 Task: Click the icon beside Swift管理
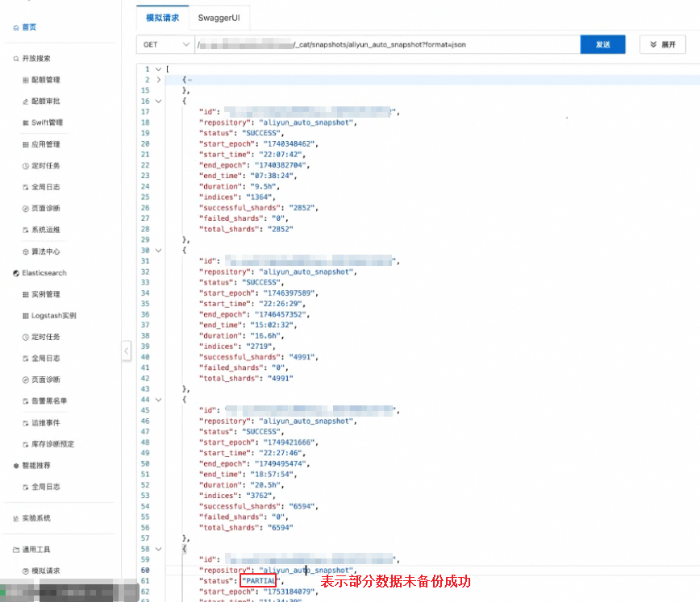click(26, 123)
